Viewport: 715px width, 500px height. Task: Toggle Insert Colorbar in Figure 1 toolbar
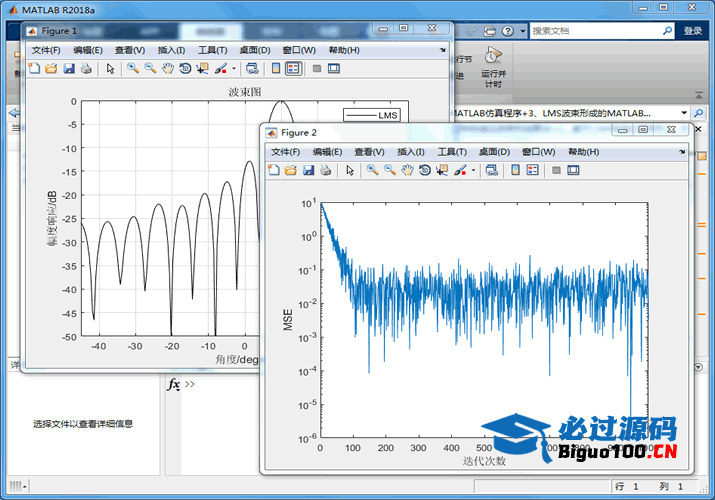point(276,68)
